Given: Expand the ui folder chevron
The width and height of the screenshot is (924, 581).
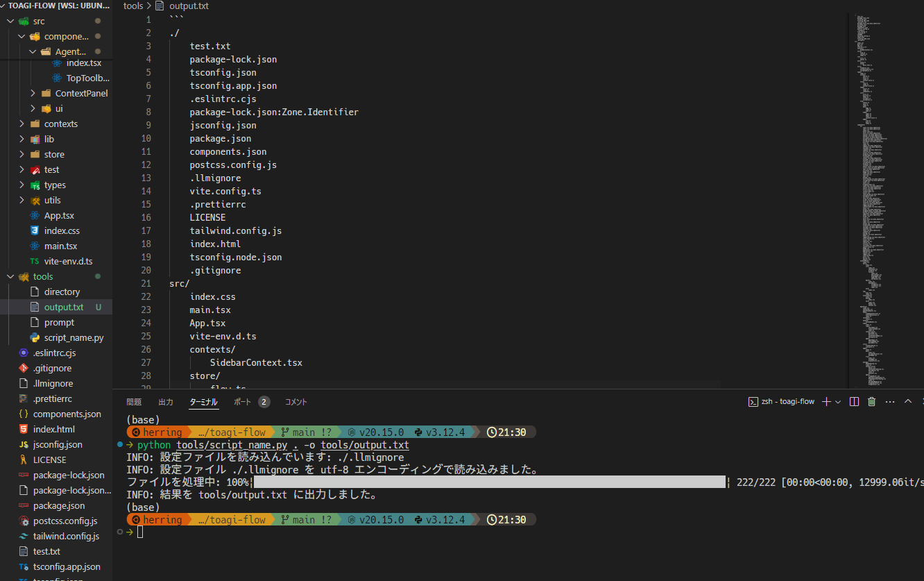Looking at the screenshot, I should point(33,108).
